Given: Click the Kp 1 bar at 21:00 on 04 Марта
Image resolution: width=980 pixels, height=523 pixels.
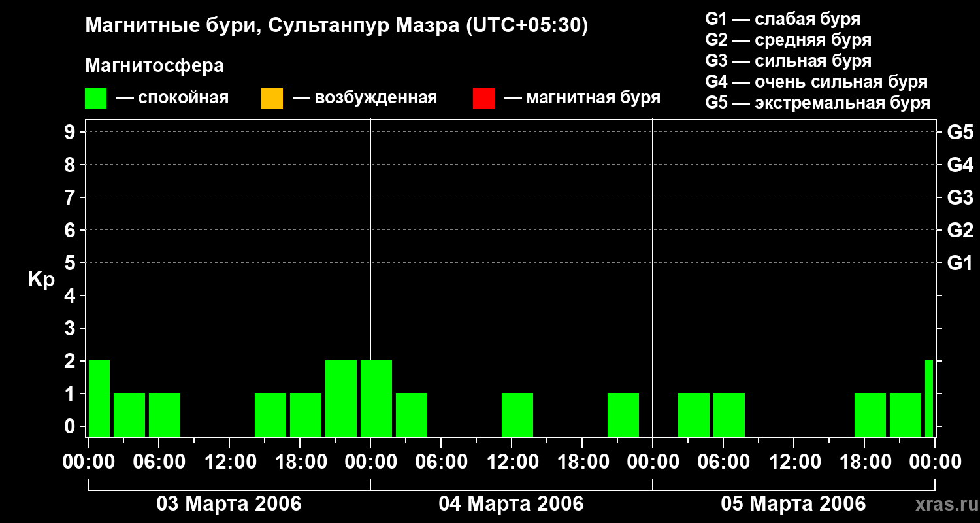Looking at the screenshot, I should (623, 414).
